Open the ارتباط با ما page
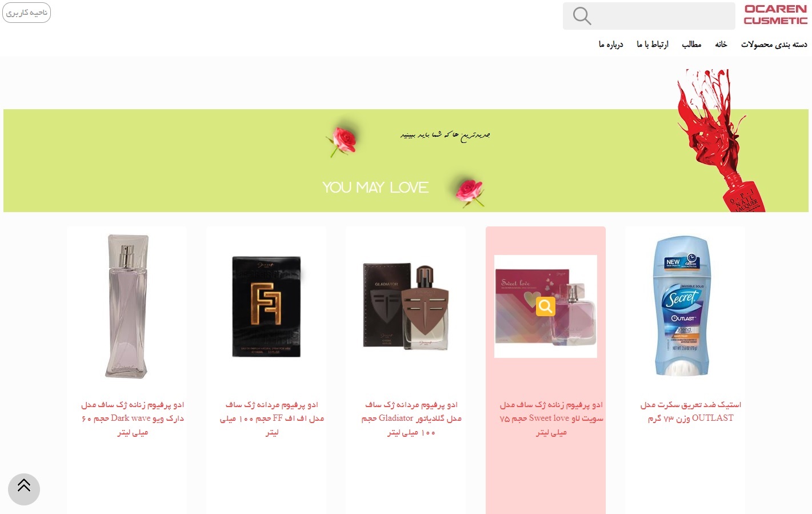The height and width of the screenshot is (514, 812). pyautogui.click(x=653, y=44)
